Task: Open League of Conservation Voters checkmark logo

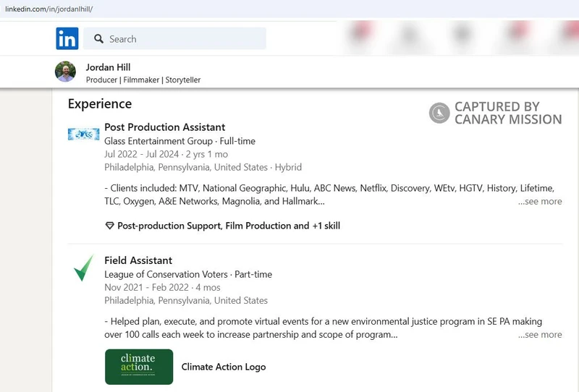Action: pyautogui.click(x=84, y=268)
